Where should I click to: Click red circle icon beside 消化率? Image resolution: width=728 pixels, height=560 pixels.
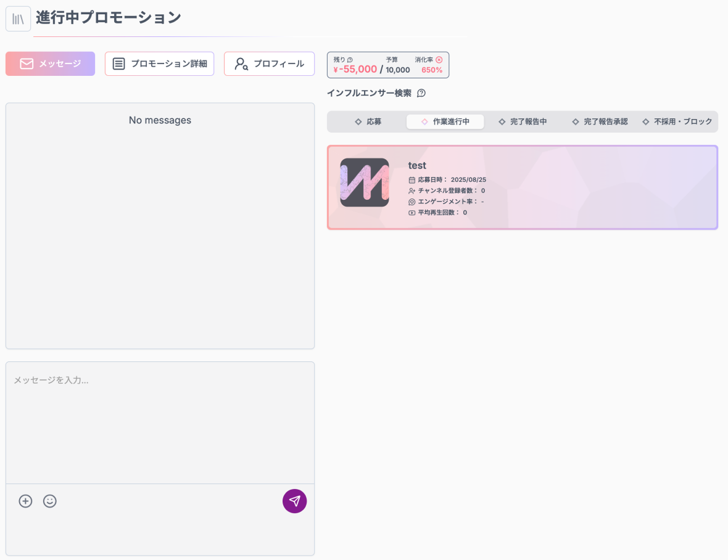(x=439, y=60)
